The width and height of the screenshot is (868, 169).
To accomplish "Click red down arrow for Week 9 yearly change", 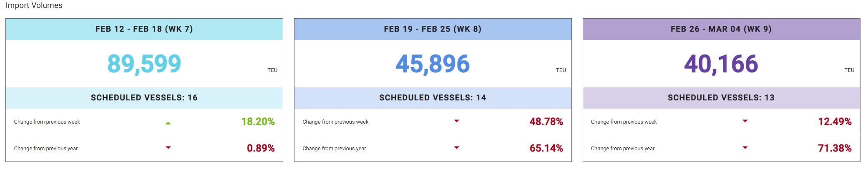I will (x=745, y=148).
